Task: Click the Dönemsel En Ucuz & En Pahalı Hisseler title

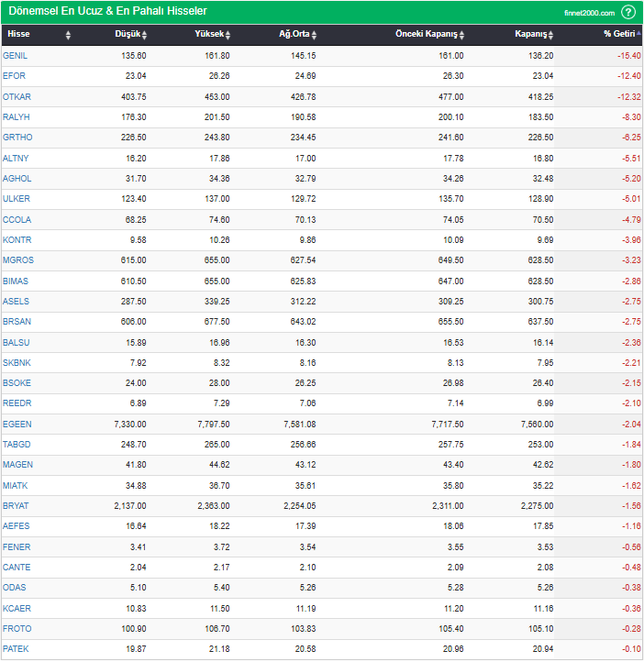Action: [107, 11]
